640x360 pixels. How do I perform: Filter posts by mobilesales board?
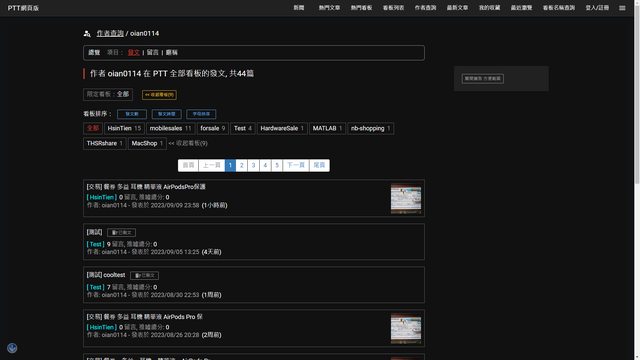pos(170,128)
